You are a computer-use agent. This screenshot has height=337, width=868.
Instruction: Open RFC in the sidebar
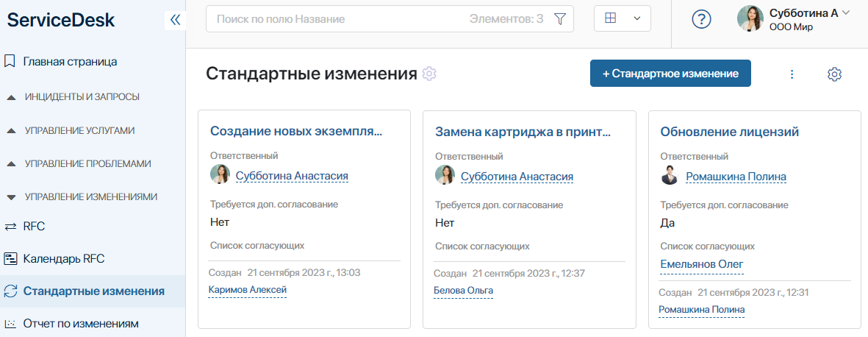pos(34,226)
